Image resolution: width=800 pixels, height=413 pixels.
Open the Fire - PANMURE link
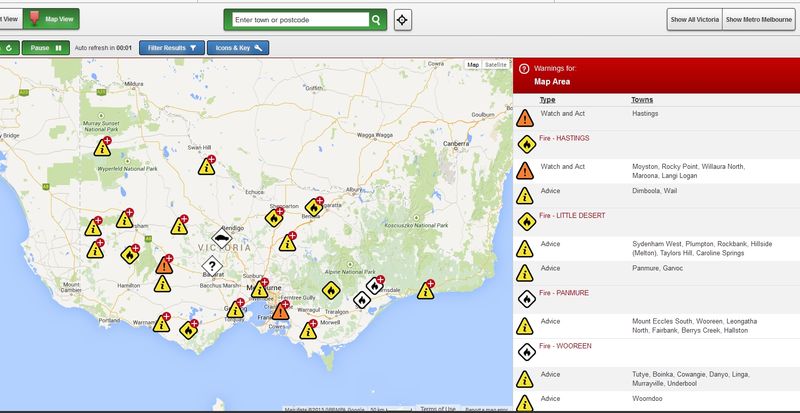tap(564, 293)
